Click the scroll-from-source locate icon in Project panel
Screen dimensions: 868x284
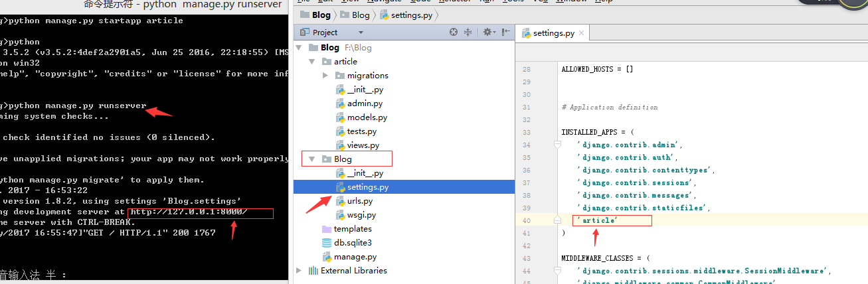pyautogui.click(x=454, y=32)
